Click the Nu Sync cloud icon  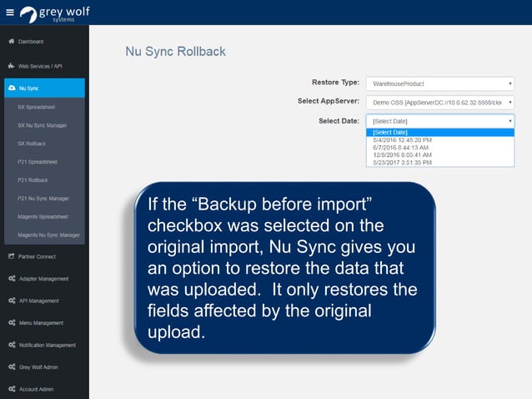(x=12, y=88)
